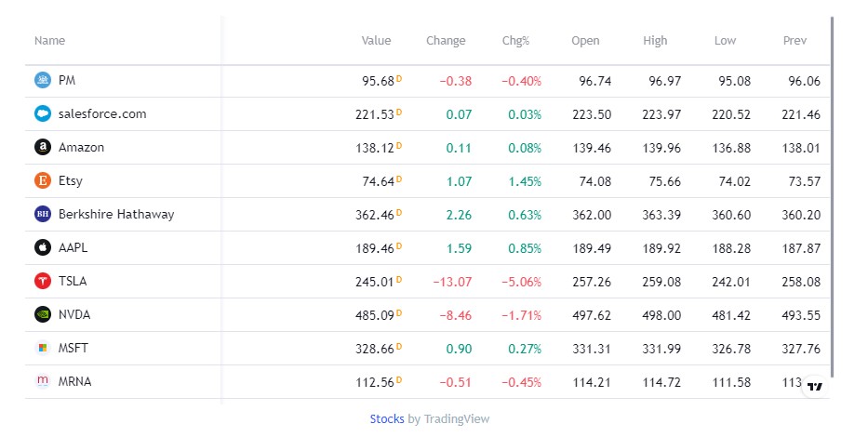Click the Moderna logo icon
The height and width of the screenshot is (437, 868).
click(43, 381)
